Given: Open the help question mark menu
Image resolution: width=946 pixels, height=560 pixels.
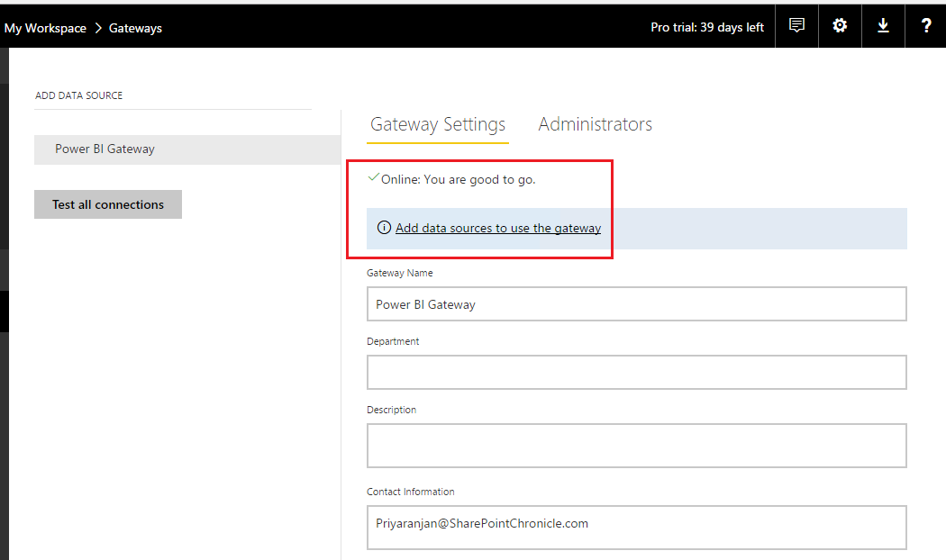Looking at the screenshot, I should (x=926, y=26).
